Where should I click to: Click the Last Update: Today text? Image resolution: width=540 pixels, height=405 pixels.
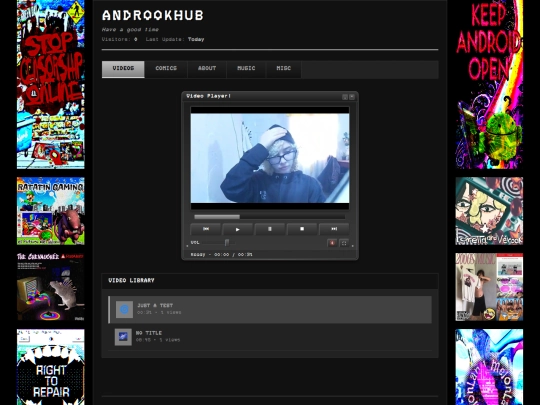coord(175,39)
